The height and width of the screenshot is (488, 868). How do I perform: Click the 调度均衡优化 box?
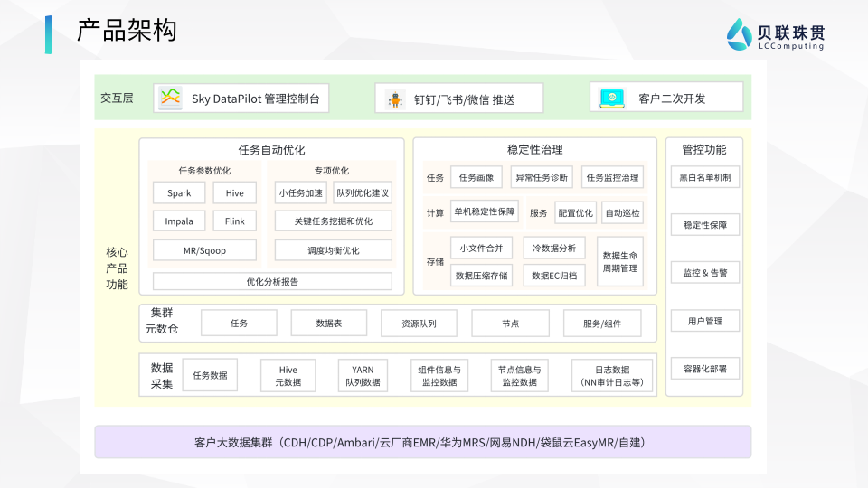coord(334,250)
